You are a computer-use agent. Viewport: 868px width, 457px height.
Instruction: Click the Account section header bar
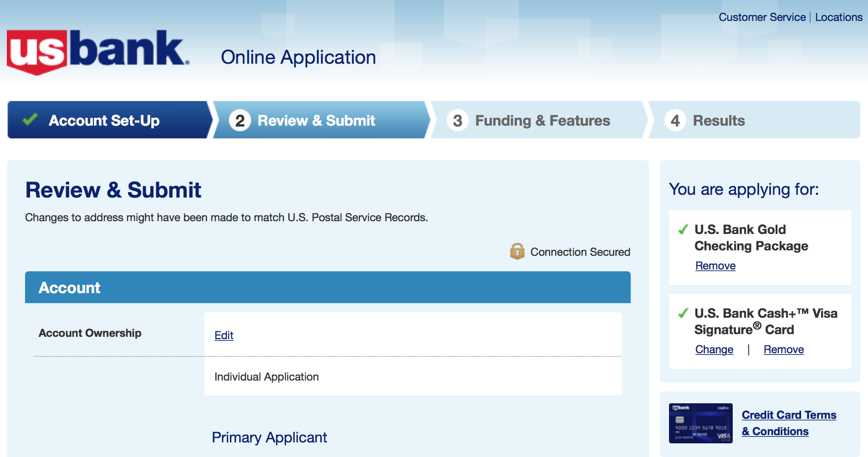328,287
